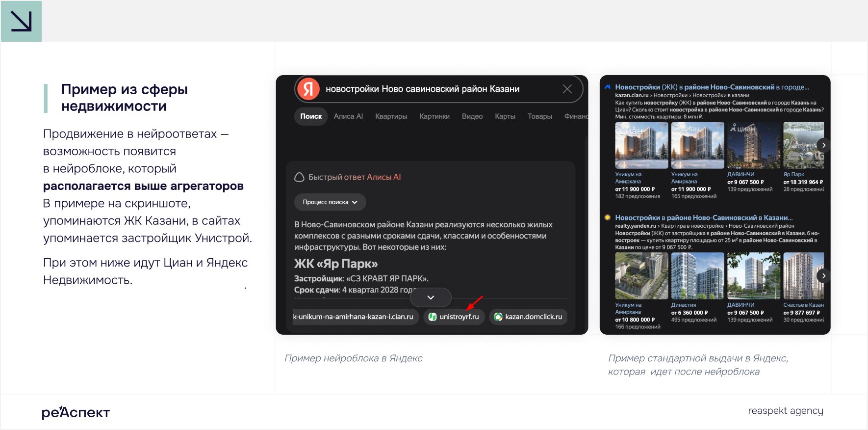Open the Яр Парк building thumbnail
The width and height of the screenshot is (868, 430).
[x=804, y=145]
